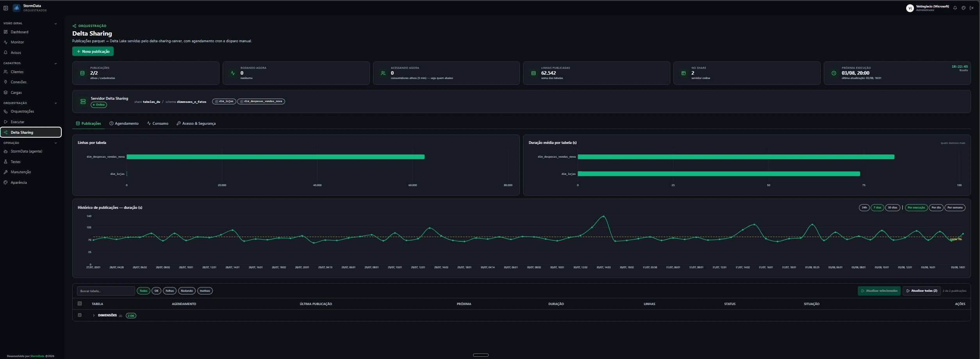Click the Dashboard grid icon in sidebar
The image size is (980, 359).
pos(5,32)
